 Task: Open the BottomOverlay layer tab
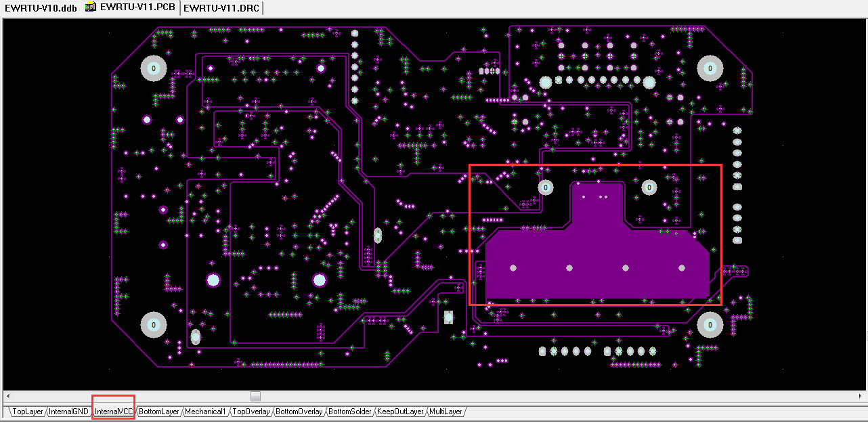coord(299,411)
